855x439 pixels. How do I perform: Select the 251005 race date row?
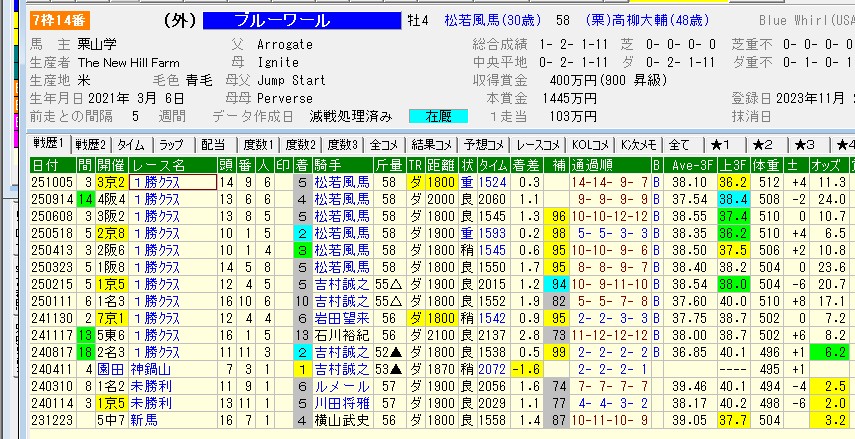click(x=45, y=182)
